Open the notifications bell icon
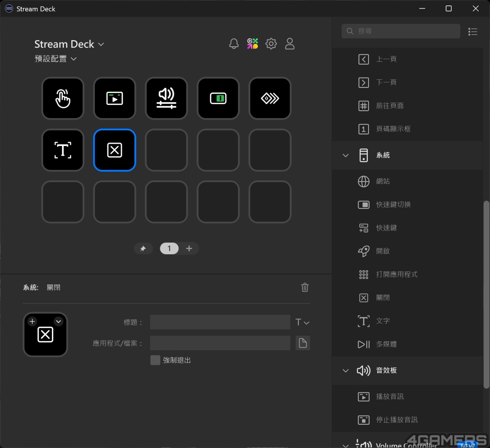 [234, 44]
